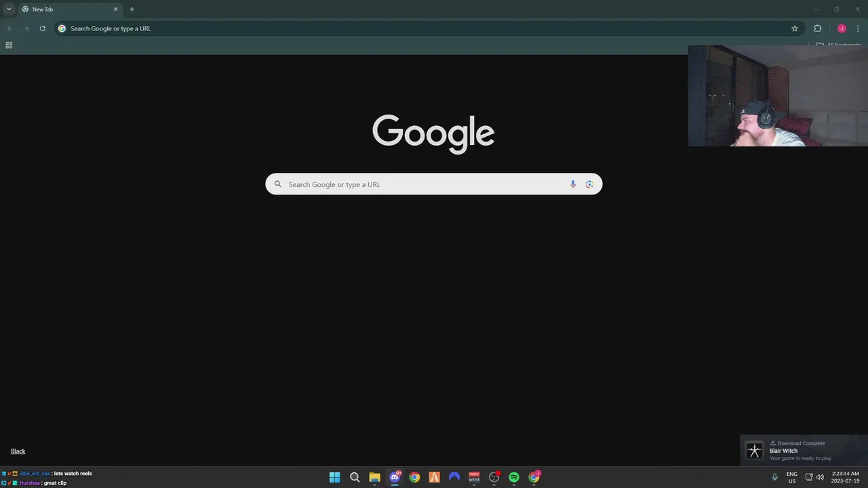The image size is (868, 488).
Task: Open the volume speaker icon
Action: click(x=821, y=477)
